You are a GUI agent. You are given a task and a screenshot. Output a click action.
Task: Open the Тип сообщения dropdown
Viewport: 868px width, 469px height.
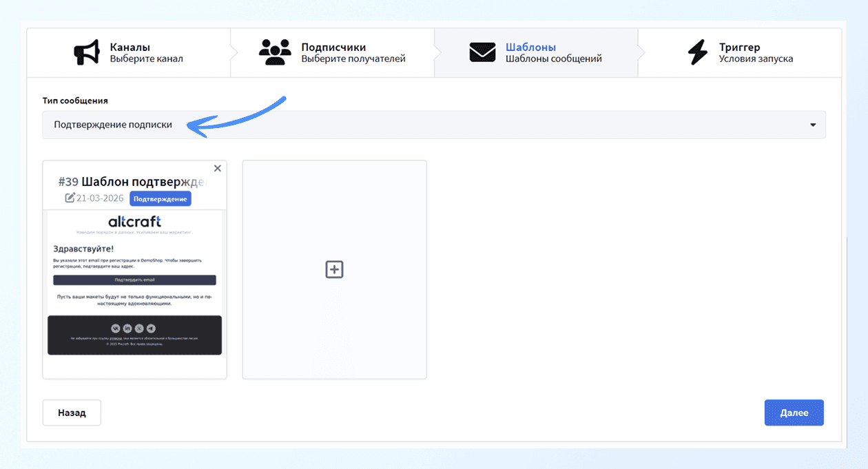tap(433, 125)
